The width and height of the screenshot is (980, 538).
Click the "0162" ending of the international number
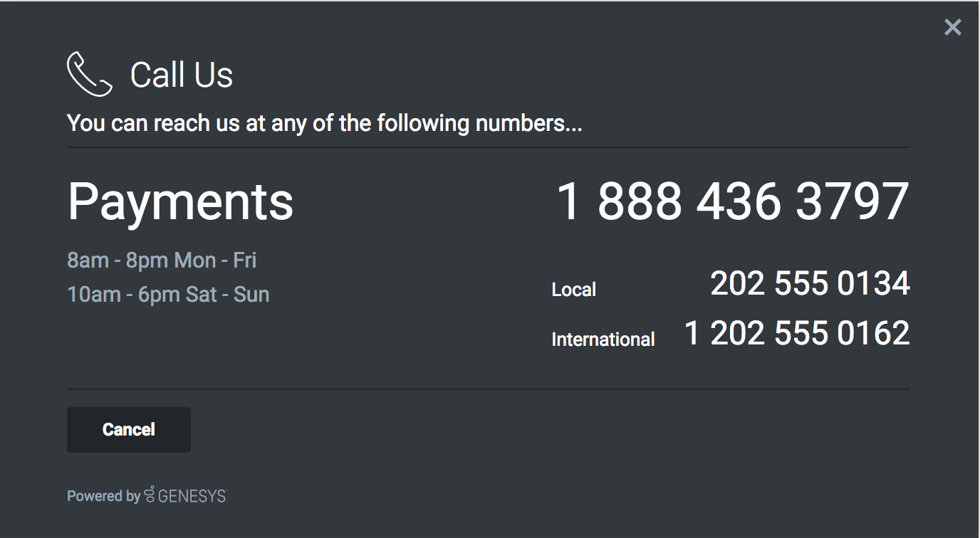click(x=873, y=333)
